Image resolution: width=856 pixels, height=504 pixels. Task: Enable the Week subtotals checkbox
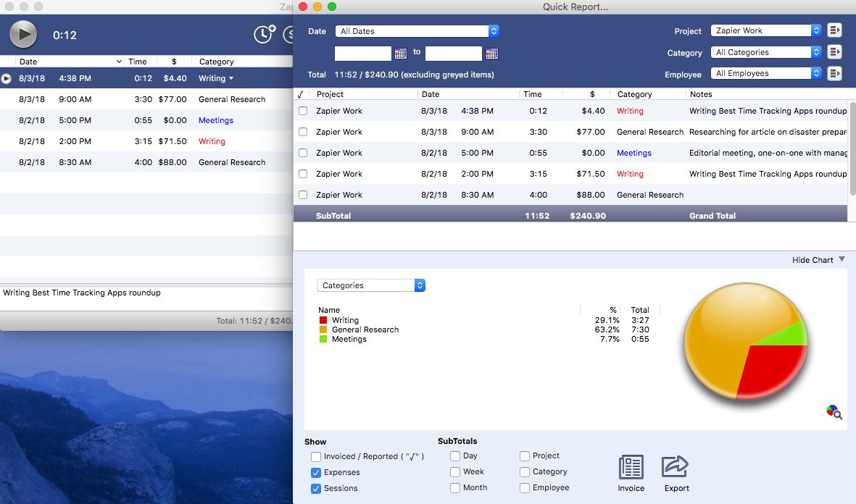(455, 472)
